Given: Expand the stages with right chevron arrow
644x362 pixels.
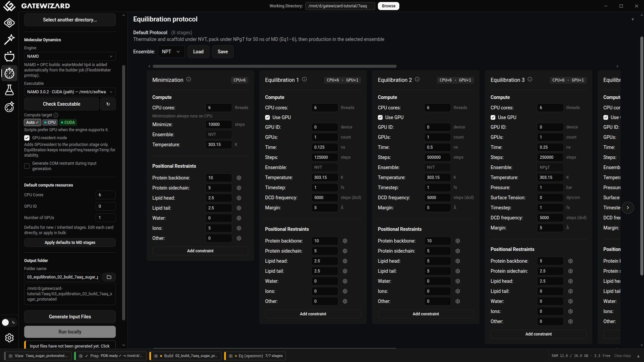Looking at the screenshot, I should 628,208.
